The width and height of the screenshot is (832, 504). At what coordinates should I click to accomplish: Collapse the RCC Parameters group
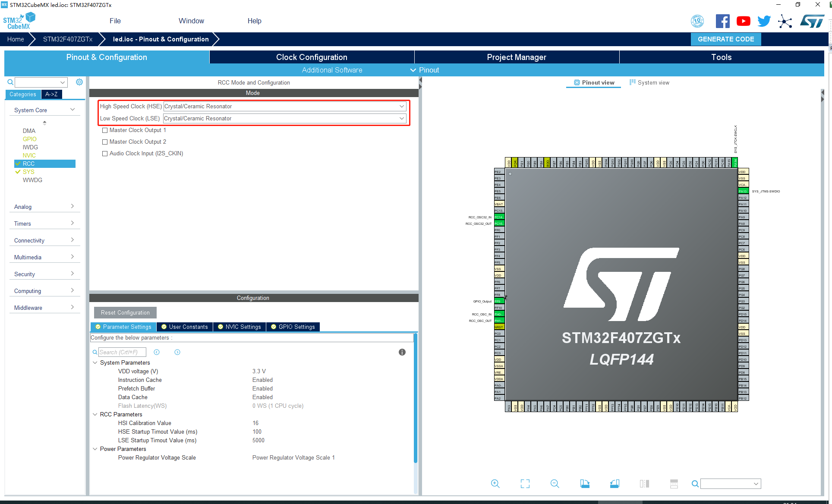coord(95,414)
